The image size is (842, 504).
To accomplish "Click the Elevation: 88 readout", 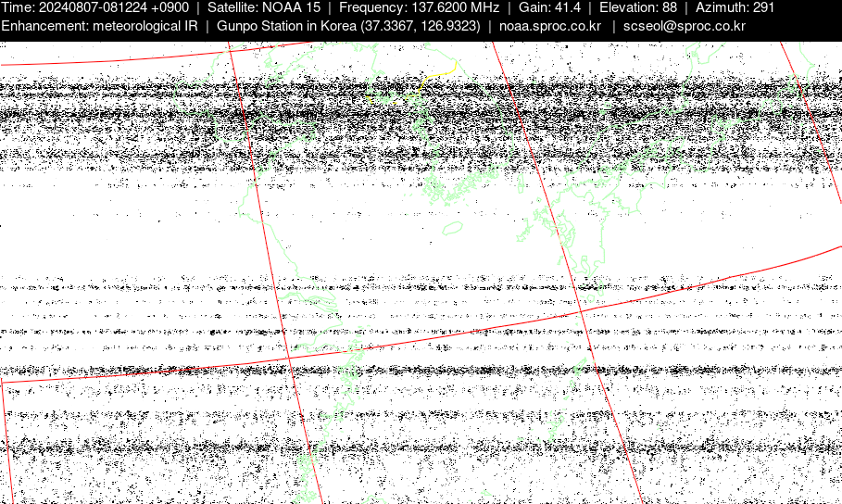I will [636, 7].
